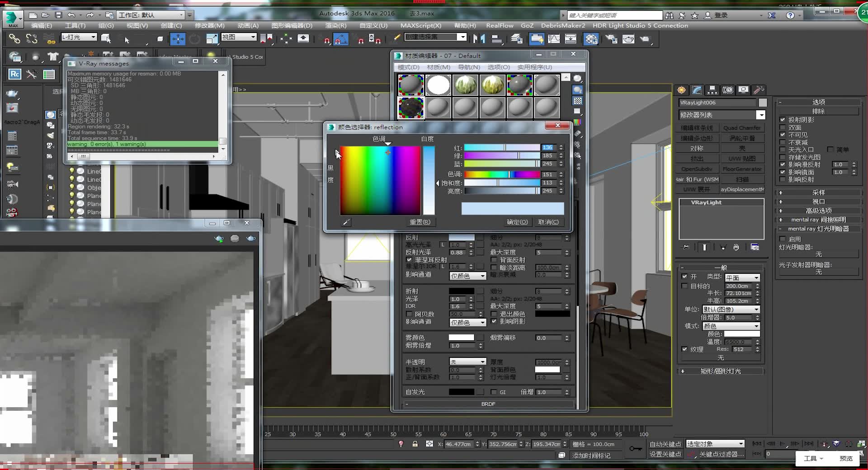Open the Rendered Frame Window icon
868x470 pixels.
[x=628, y=39]
